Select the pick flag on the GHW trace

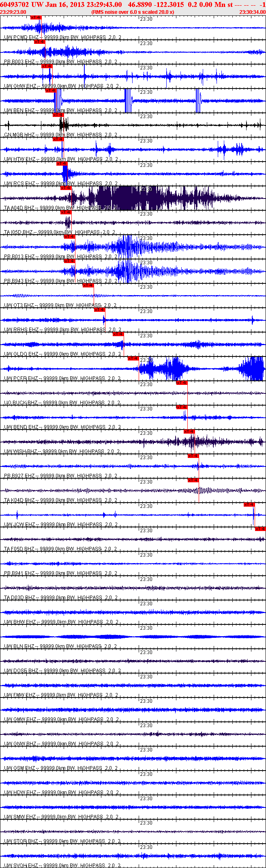pos(47,66)
